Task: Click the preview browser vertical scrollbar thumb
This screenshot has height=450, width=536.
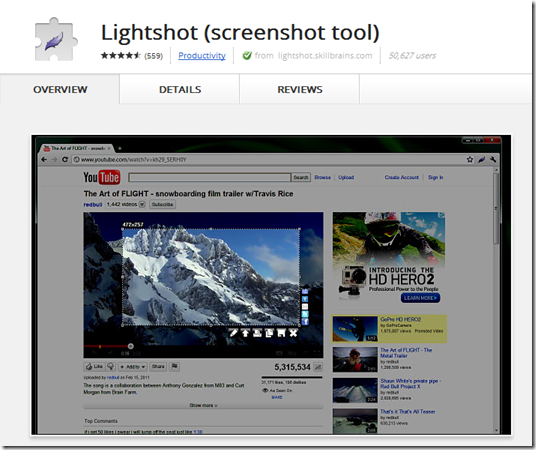Action: (496, 209)
